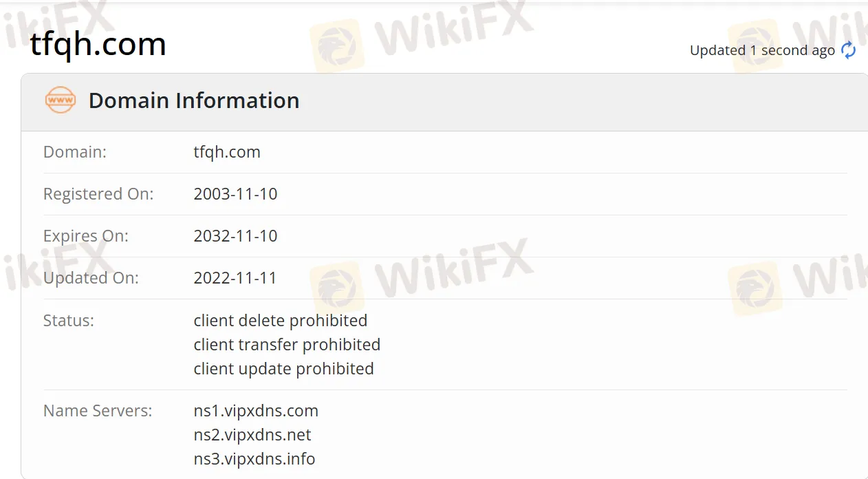The image size is (868, 479).
Task: Select the client transfer prohibited status line
Action: 287,344
